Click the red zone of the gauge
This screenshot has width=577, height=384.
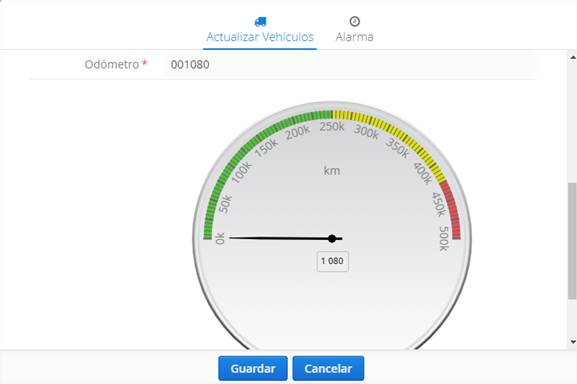(452, 210)
